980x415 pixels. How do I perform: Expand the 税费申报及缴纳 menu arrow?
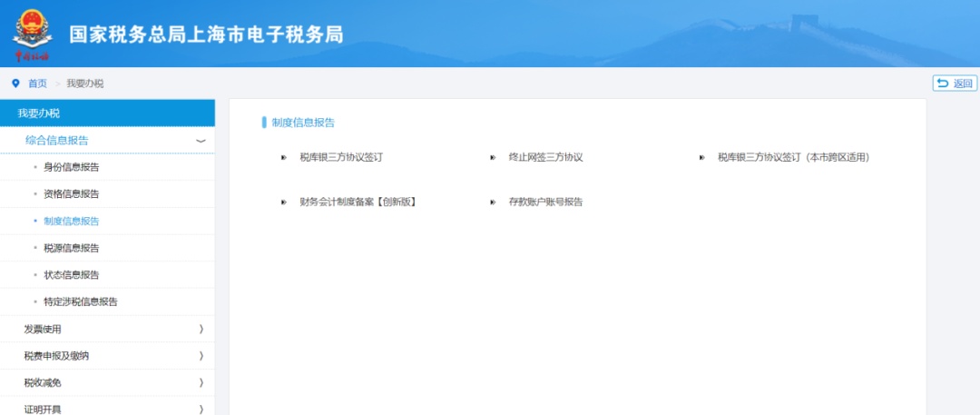(x=201, y=356)
